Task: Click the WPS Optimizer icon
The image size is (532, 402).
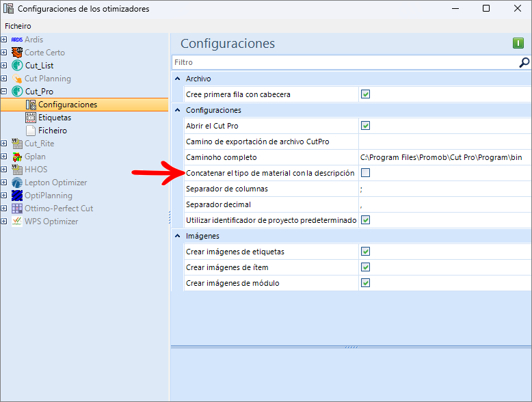Action: point(17,222)
